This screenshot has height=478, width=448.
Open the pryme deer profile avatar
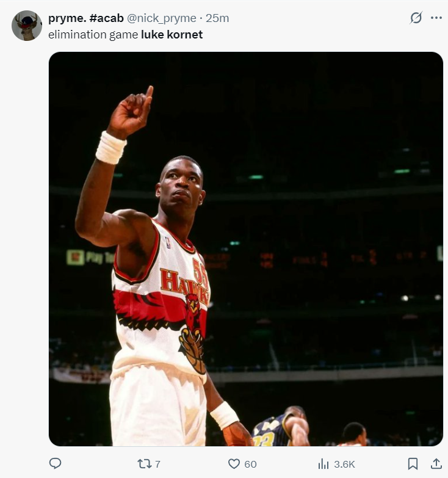(26, 26)
